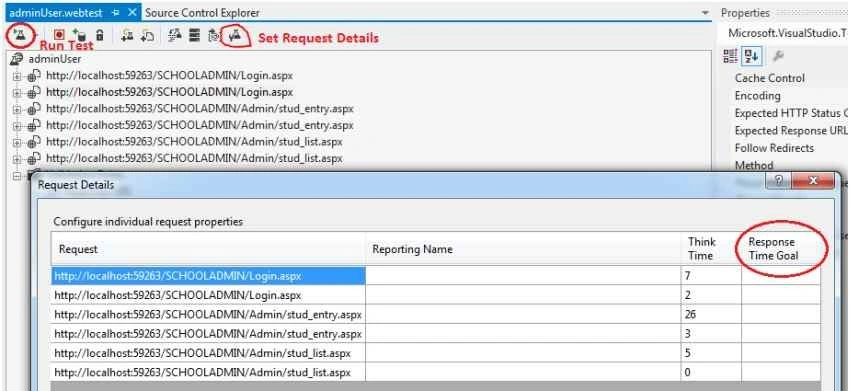Image resolution: width=850 pixels, height=391 pixels.
Task: Click icon of first stud_list.aspx tree request
Action: coord(34,142)
